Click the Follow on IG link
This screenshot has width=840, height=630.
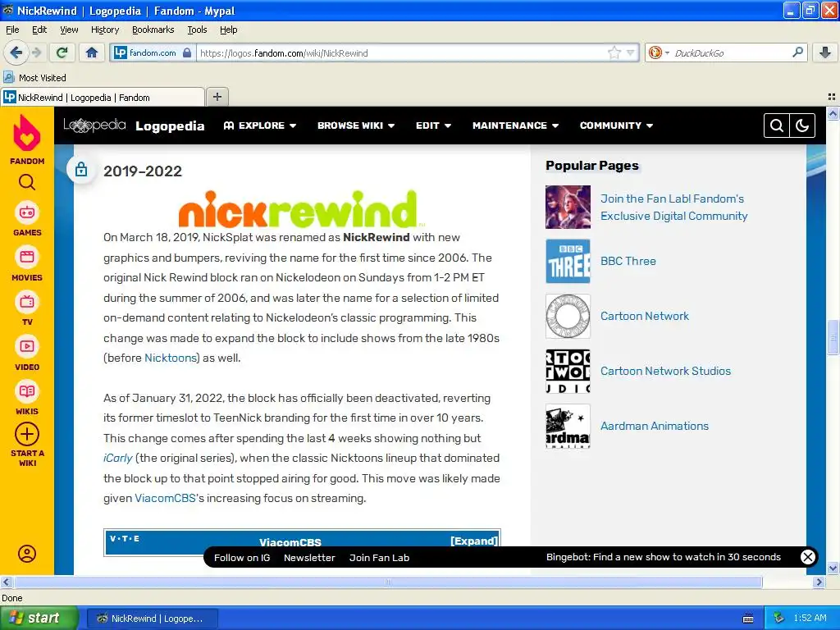242,558
